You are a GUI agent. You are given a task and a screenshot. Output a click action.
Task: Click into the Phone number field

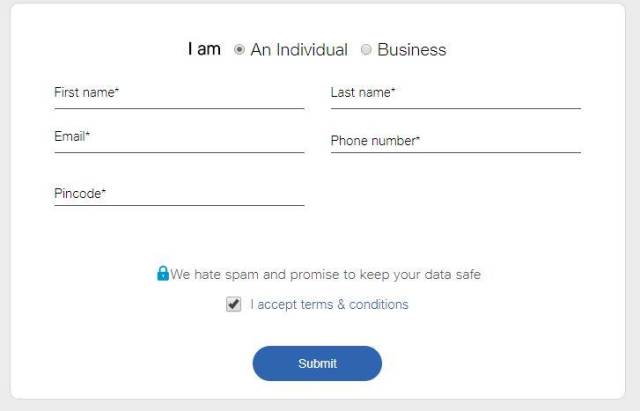(456, 143)
